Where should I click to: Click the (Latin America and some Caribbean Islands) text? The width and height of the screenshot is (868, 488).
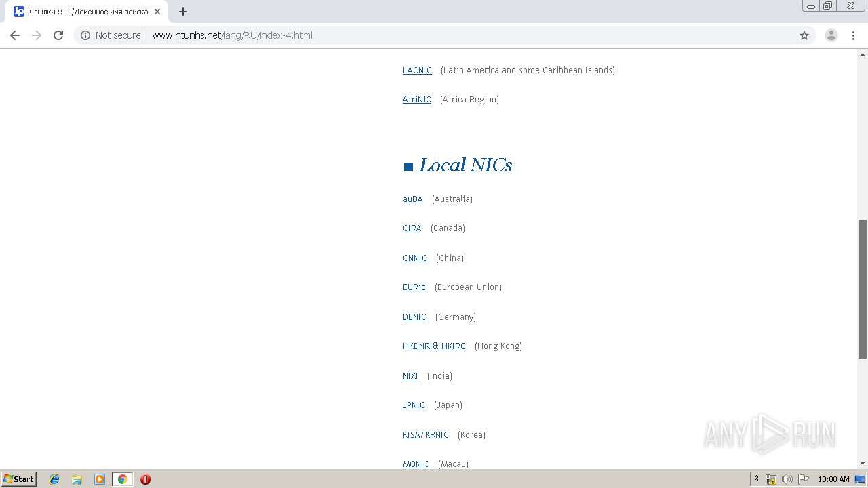[x=528, y=70]
